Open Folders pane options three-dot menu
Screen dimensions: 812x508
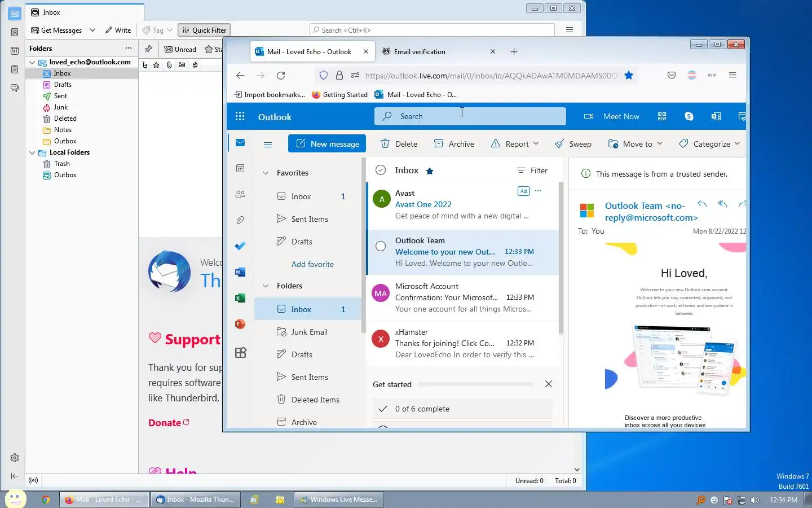tap(128, 49)
